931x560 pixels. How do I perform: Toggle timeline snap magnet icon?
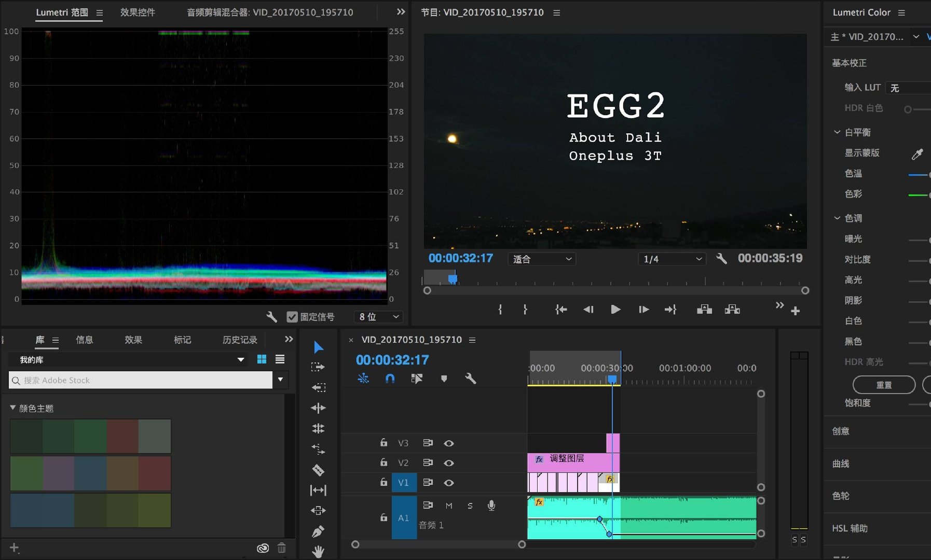390,379
